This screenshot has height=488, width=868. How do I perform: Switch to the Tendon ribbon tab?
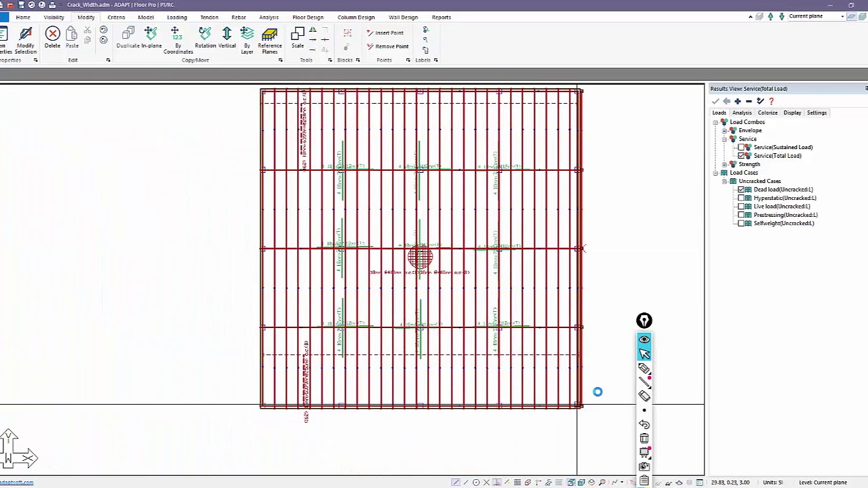click(x=209, y=17)
